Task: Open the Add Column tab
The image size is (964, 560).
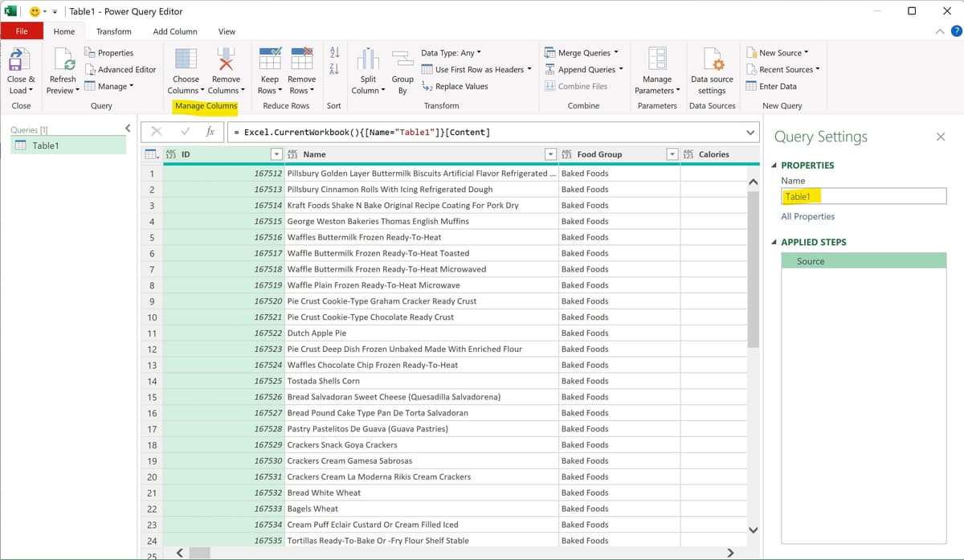Action: [174, 31]
